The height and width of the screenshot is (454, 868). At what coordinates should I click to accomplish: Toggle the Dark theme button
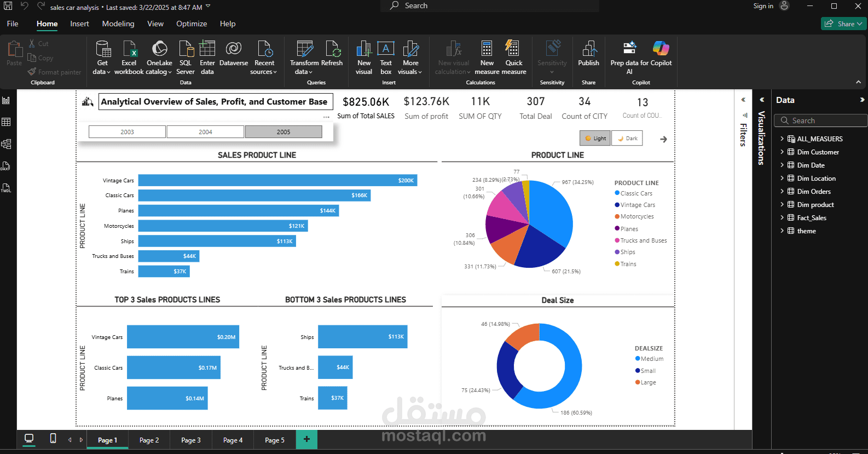point(627,139)
